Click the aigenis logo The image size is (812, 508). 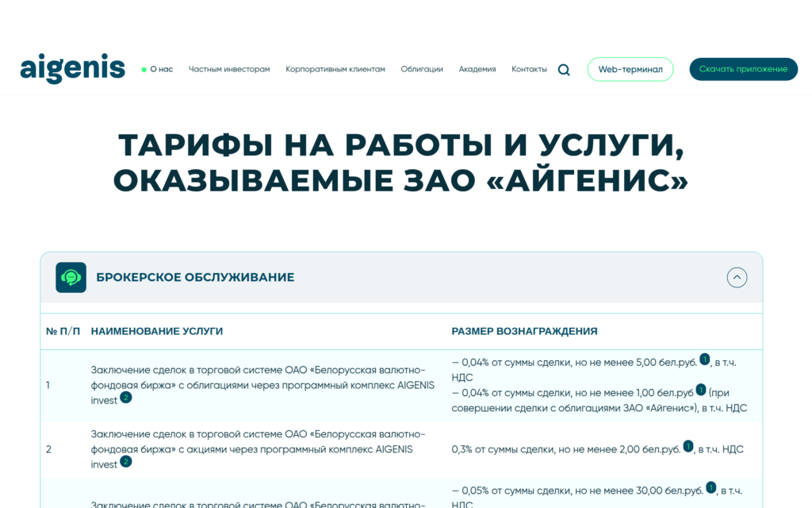(72, 68)
